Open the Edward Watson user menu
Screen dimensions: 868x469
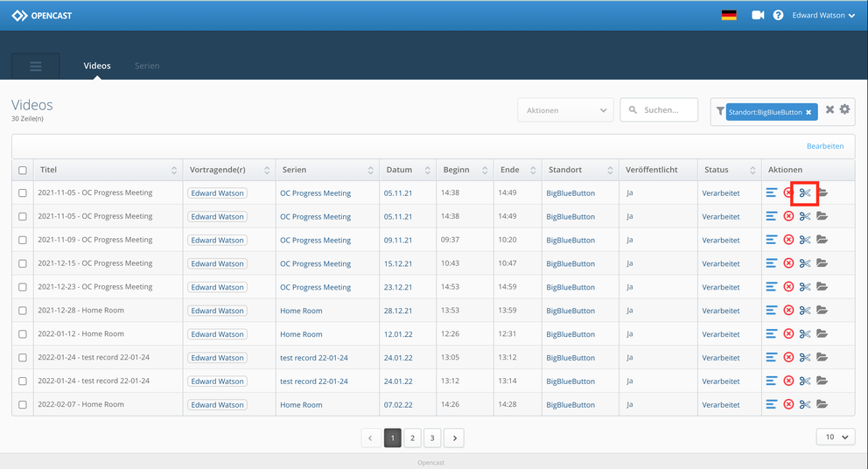tap(823, 15)
